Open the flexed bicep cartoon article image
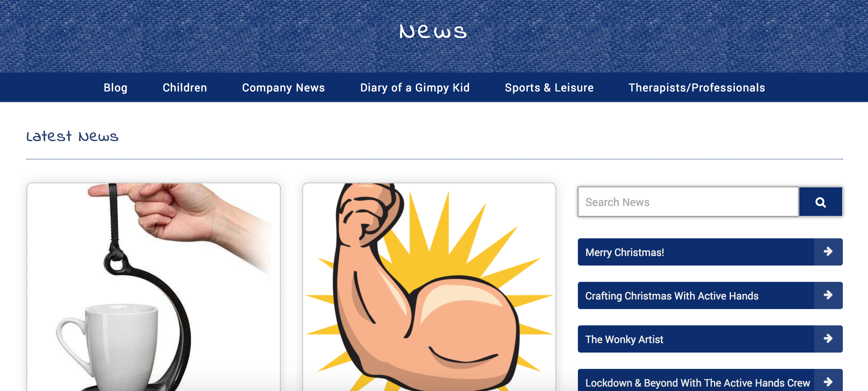868x391 pixels. coord(429,287)
